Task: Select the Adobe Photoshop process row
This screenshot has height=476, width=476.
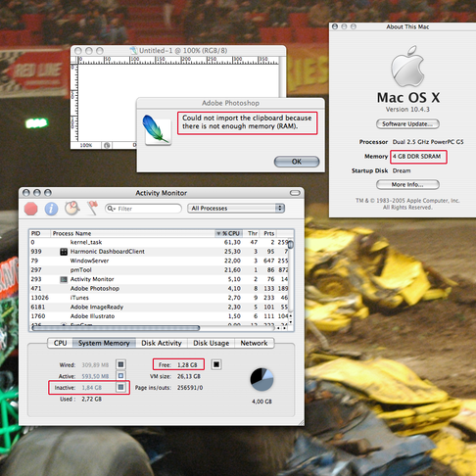Action: pyautogui.click(x=160, y=289)
